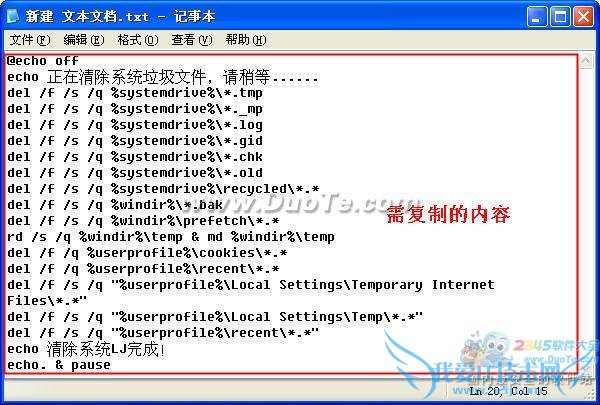Click the title bar text 新建 文本文档.txt

[x=87, y=17]
